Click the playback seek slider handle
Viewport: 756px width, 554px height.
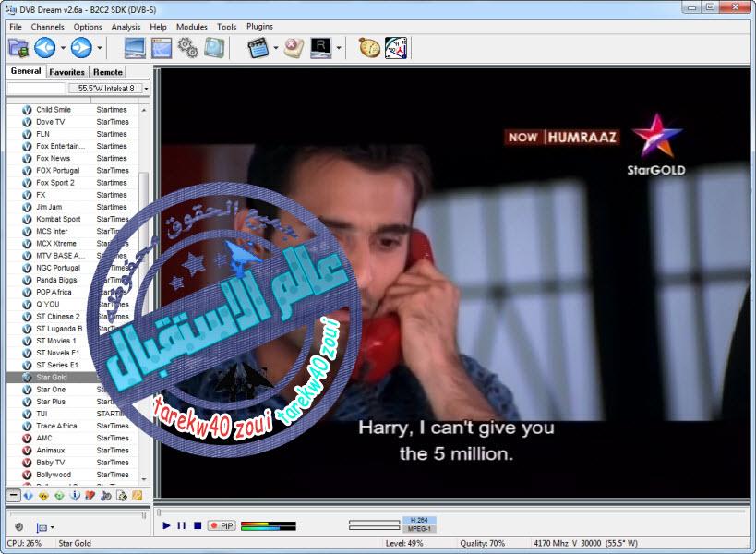(x=159, y=512)
